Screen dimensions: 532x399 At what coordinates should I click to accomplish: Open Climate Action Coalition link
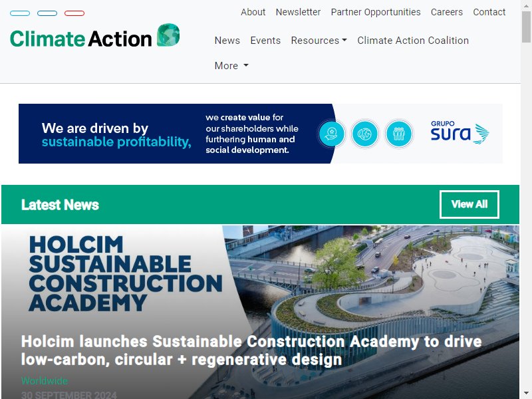coord(413,41)
